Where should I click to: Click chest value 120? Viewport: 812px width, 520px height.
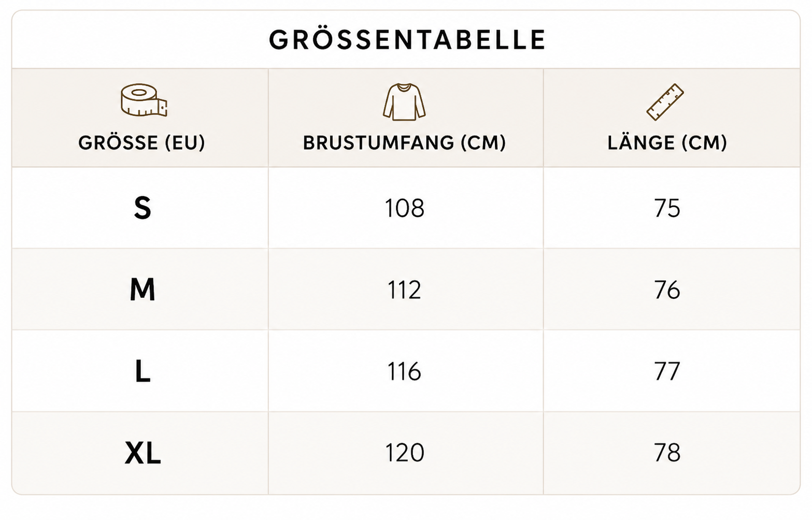404,453
